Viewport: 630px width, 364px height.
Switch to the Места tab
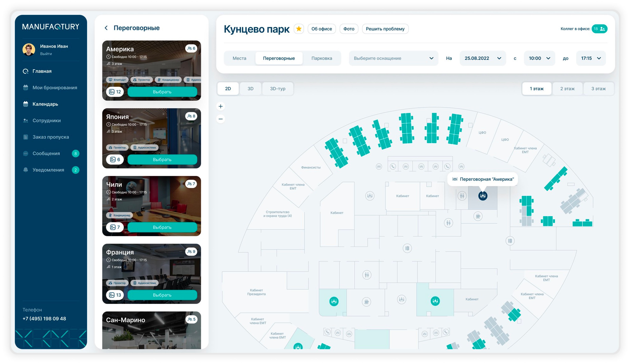(239, 58)
